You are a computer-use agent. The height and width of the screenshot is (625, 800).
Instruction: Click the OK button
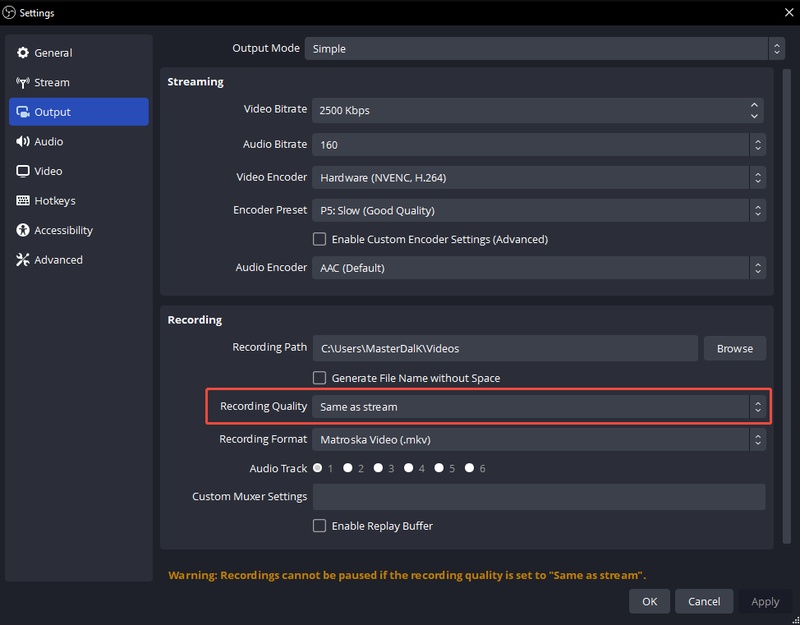pyautogui.click(x=649, y=602)
